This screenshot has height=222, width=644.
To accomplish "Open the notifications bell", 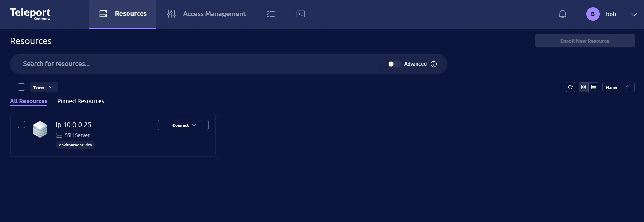I will click(563, 14).
